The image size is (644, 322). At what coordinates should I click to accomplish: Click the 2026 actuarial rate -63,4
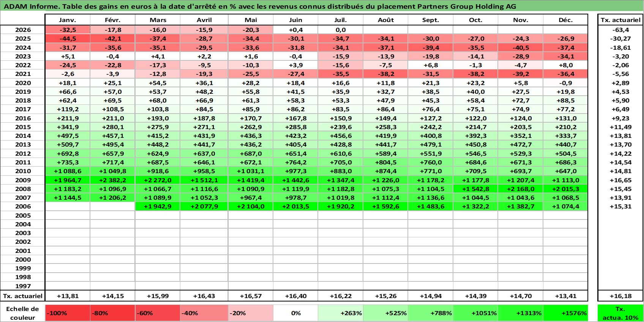620,30
